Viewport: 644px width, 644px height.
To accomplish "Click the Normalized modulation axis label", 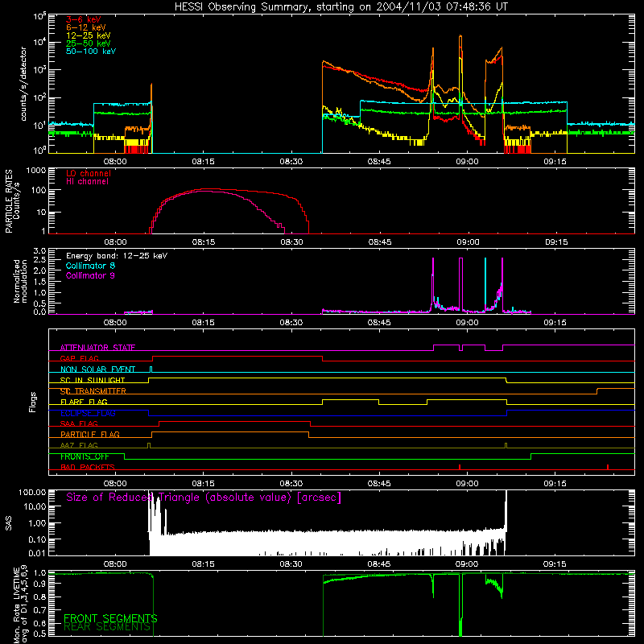I will [x=21, y=281].
